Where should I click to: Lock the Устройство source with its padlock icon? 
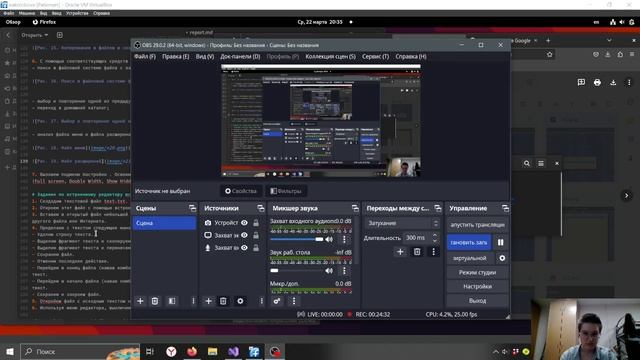256,223
